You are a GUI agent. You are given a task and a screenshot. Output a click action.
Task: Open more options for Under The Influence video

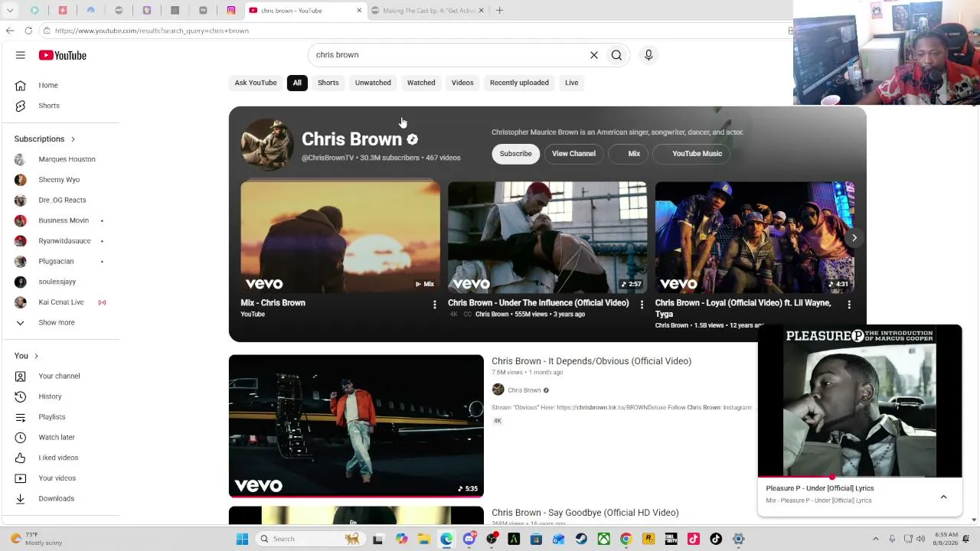point(642,305)
